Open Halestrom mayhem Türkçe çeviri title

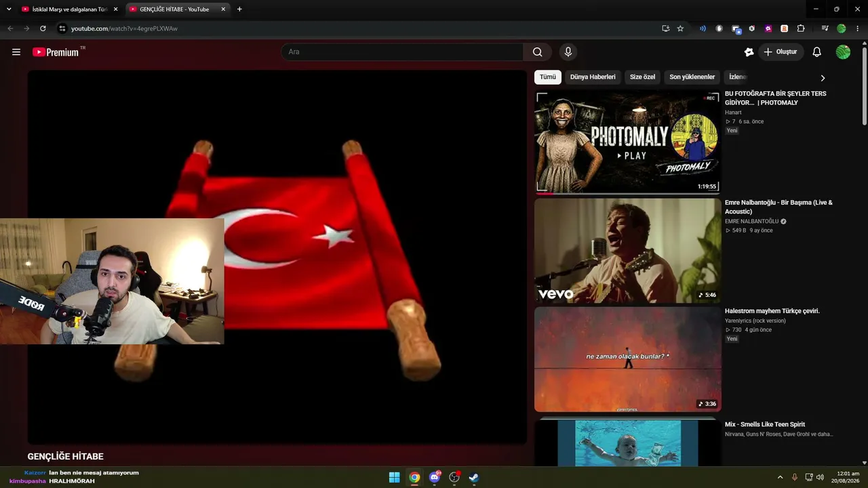[772, 311]
